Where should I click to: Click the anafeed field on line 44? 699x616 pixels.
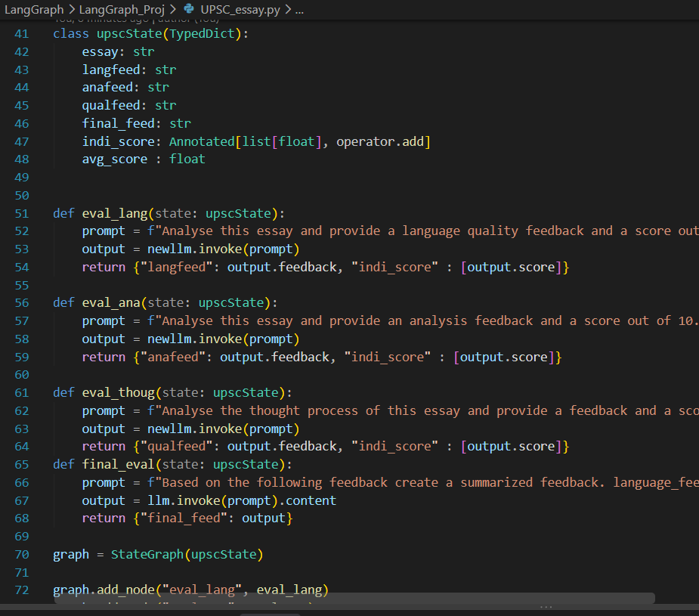[107, 88]
